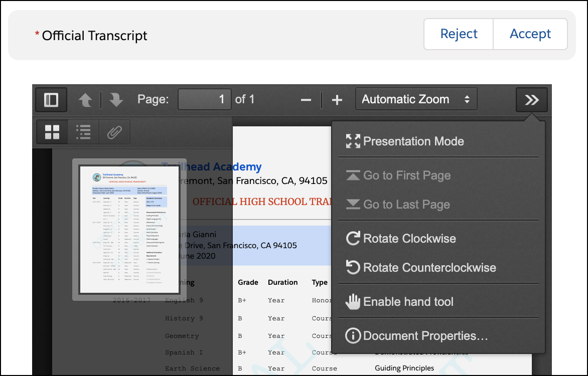Choose Rotate Counterclockwise
This screenshot has width=588, height=376.
click(x=429, y=267)
